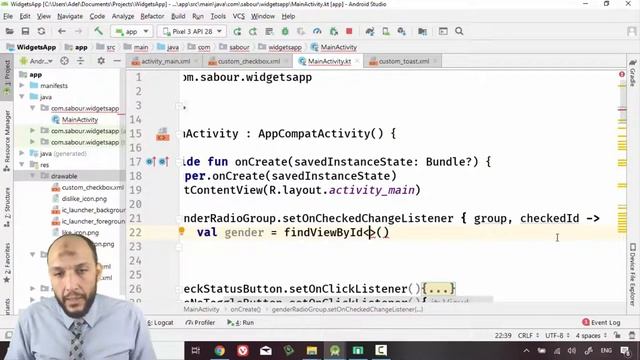Navigate back with the left arrow icon
The image size is (640, 360).
coord(62,31)
